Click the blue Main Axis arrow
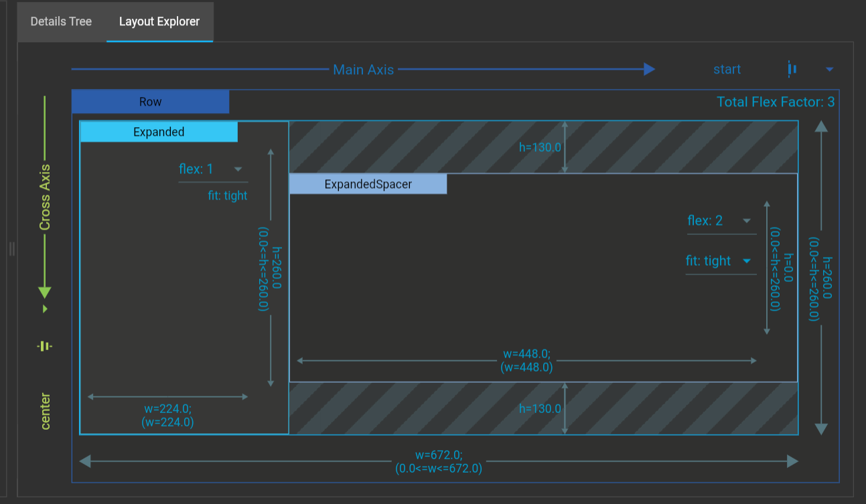The image size is (866, 504). (364, 68)
